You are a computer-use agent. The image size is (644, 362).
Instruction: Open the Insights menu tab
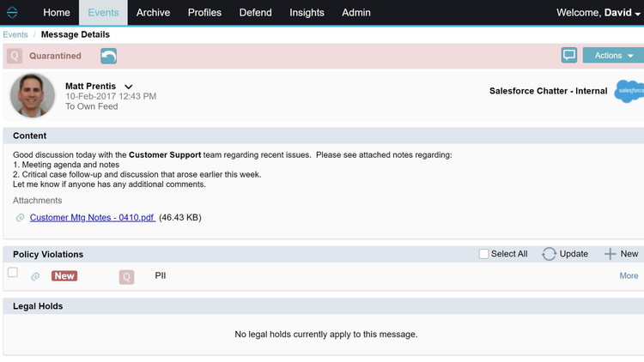click(x=307, y=13)
